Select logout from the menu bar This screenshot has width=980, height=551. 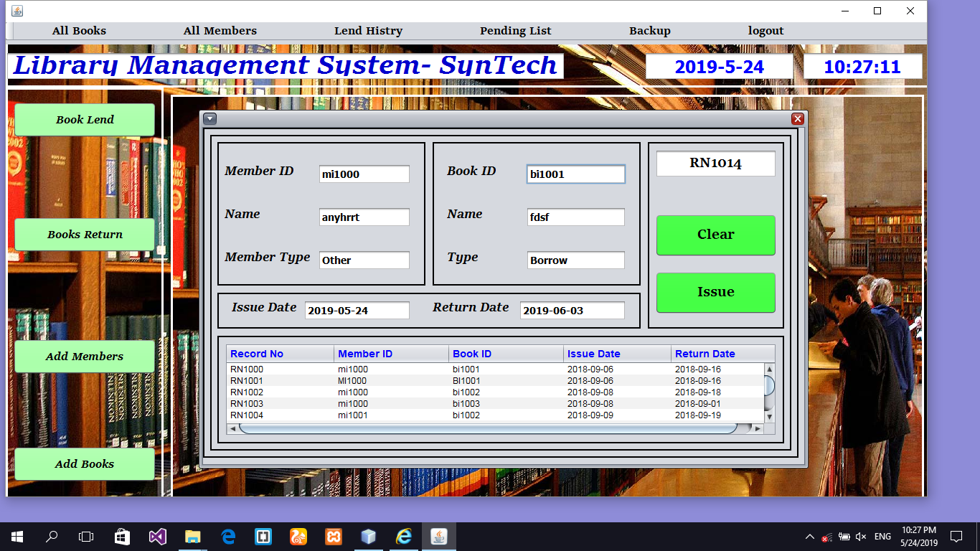coord(765,31)
